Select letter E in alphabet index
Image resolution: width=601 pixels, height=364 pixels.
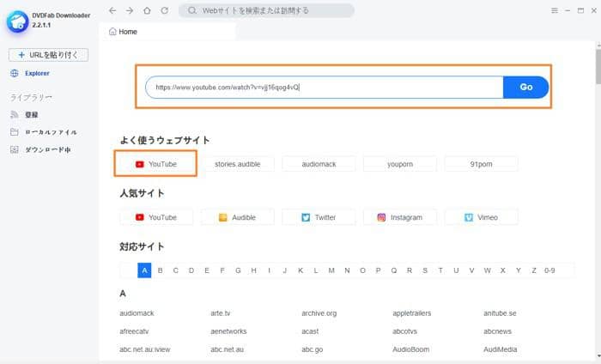[x=207, y=270]
